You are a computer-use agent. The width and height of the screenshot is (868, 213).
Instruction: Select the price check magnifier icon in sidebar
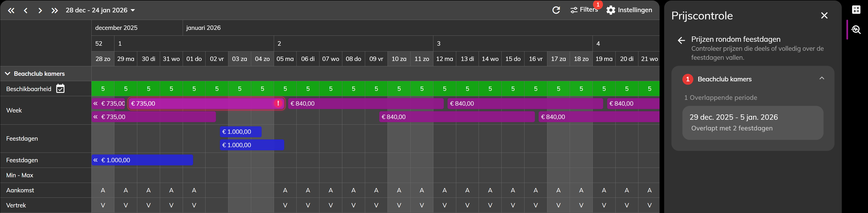[x=856, y=30]
